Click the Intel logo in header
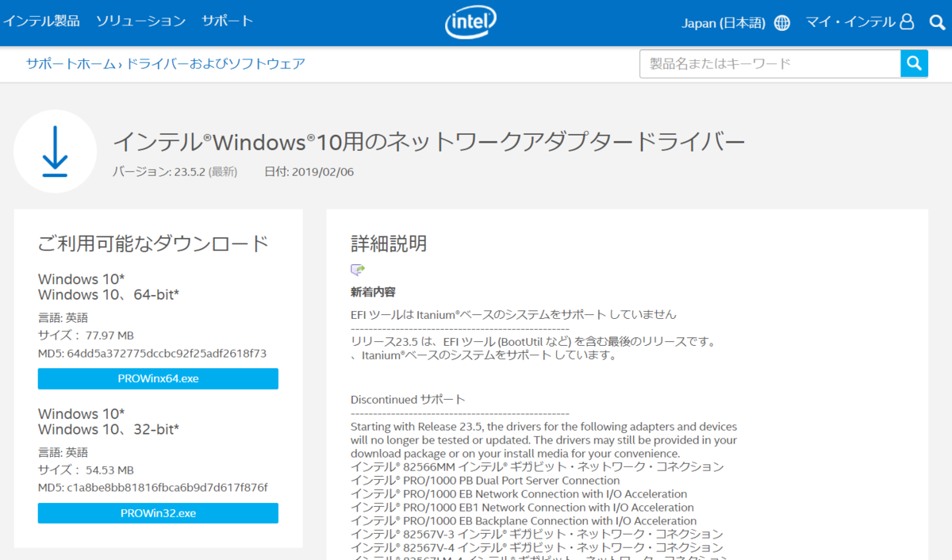 [x=471, y=22]
